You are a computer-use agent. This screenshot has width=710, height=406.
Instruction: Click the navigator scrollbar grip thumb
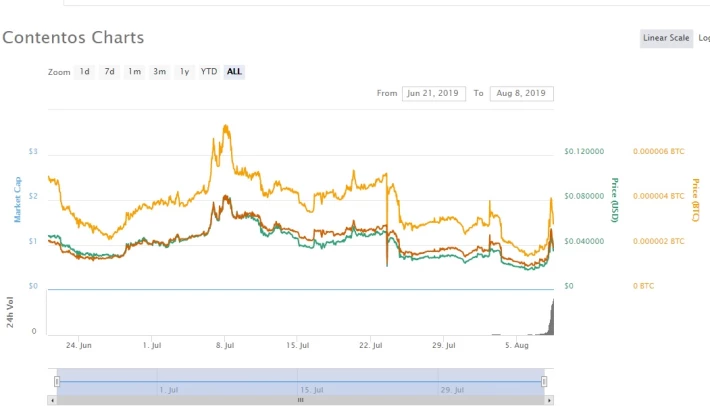click(300, 400)
